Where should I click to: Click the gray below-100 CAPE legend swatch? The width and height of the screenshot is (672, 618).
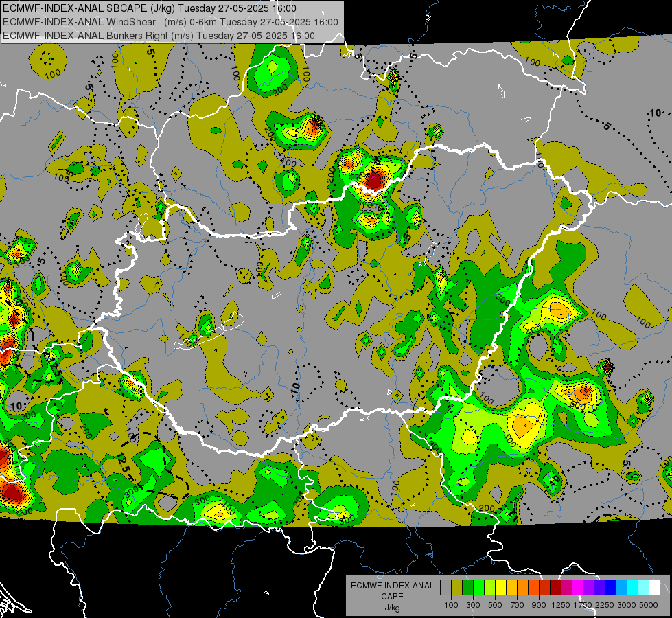click(x=445, y=588)
